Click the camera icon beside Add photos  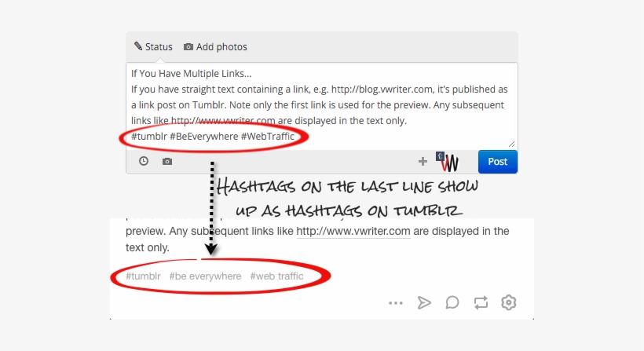[x=188, y=47]
